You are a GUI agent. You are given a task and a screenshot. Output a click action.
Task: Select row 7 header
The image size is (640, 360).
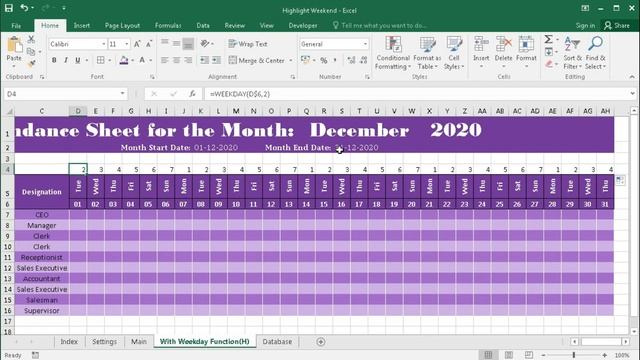[7, 215]
